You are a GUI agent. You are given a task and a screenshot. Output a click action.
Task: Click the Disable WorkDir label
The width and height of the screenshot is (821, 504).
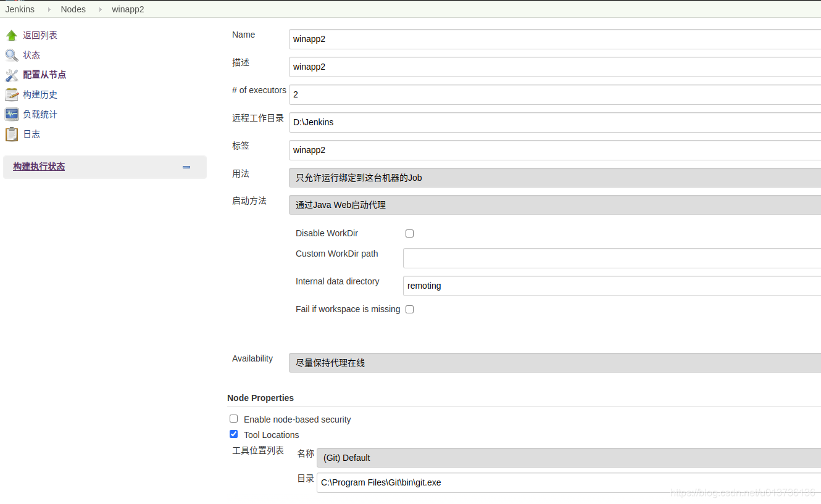pos(327,233)
